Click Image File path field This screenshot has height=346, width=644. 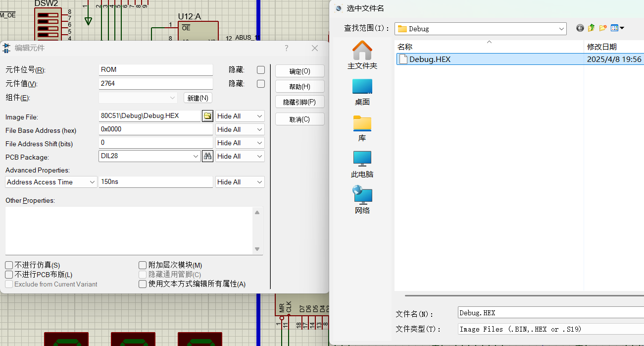pos(149,116)
